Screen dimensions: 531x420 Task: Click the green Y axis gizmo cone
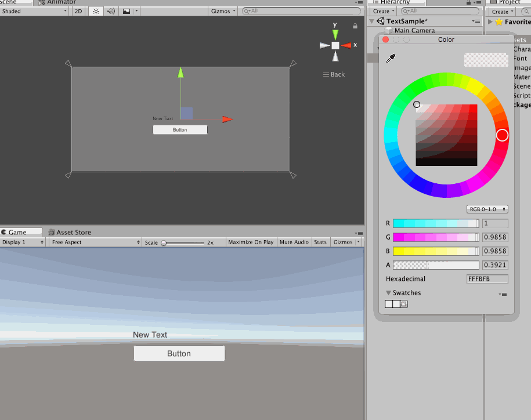point(335,34)
